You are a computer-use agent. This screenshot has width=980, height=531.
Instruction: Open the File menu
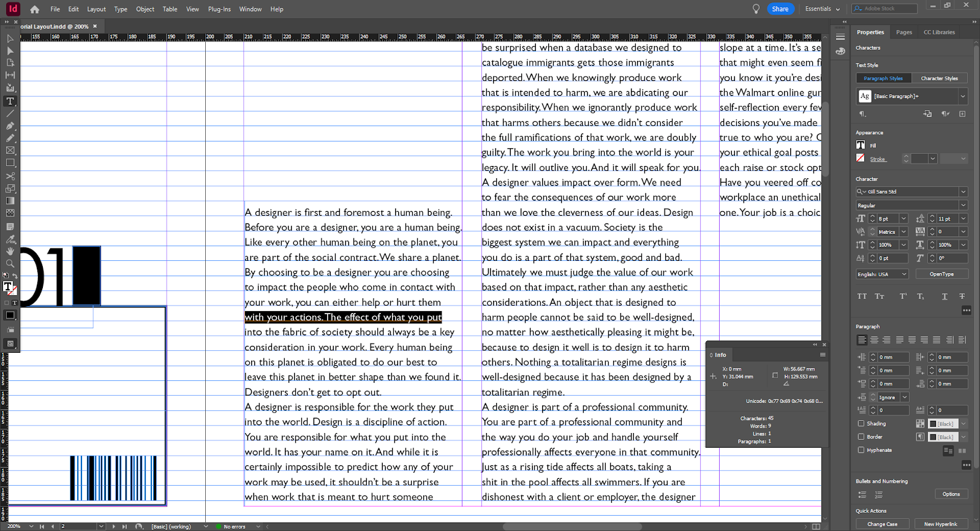click(55, 9)
